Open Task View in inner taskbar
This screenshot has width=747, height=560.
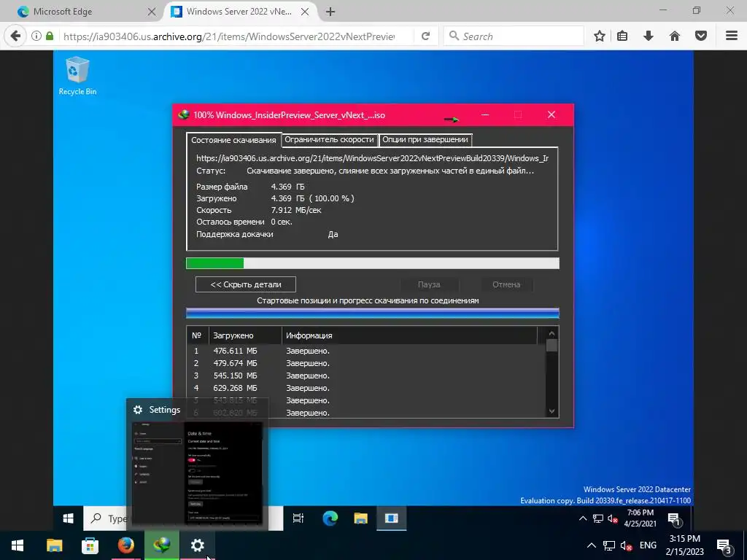pyautogui.click(x=298, y=518)
